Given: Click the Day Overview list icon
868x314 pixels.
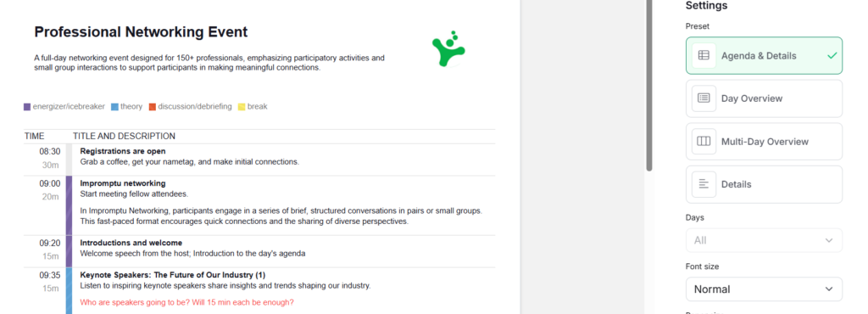Looking at the screenshot, I should (704, 98).
